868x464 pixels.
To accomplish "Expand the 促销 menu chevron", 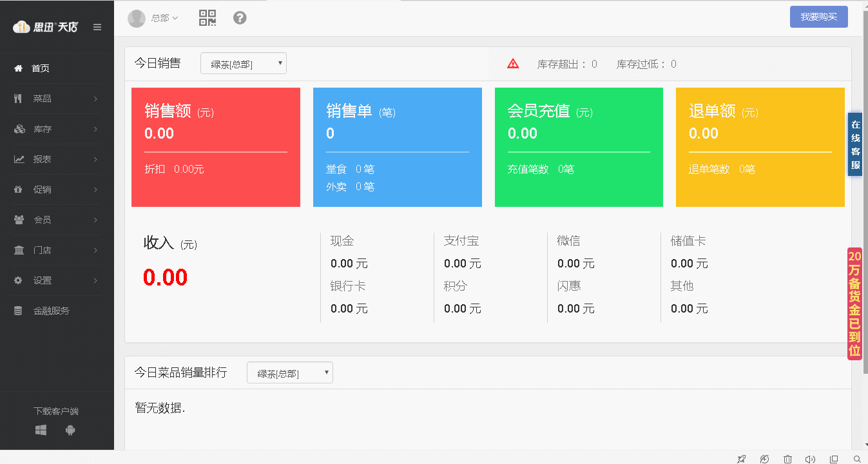I will pos(95,189).
